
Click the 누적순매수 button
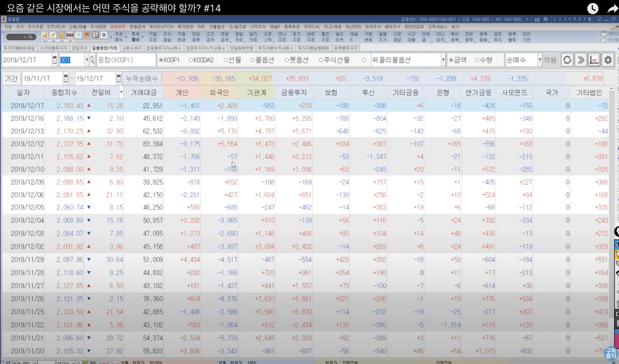point(142,78)
